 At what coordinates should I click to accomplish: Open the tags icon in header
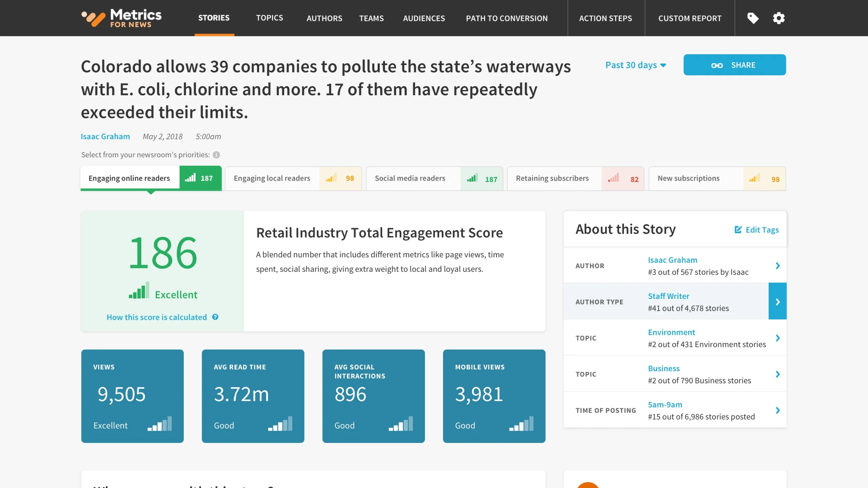[753, 18]
